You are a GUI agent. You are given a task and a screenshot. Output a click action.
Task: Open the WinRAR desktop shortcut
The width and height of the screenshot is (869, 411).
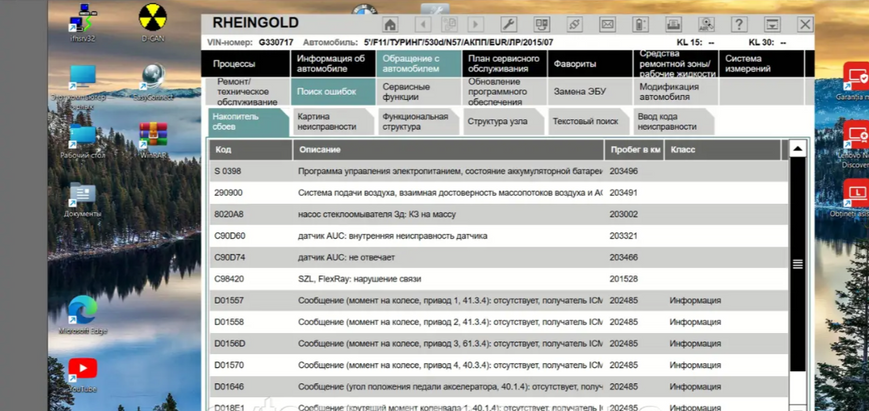coord(153,141)
